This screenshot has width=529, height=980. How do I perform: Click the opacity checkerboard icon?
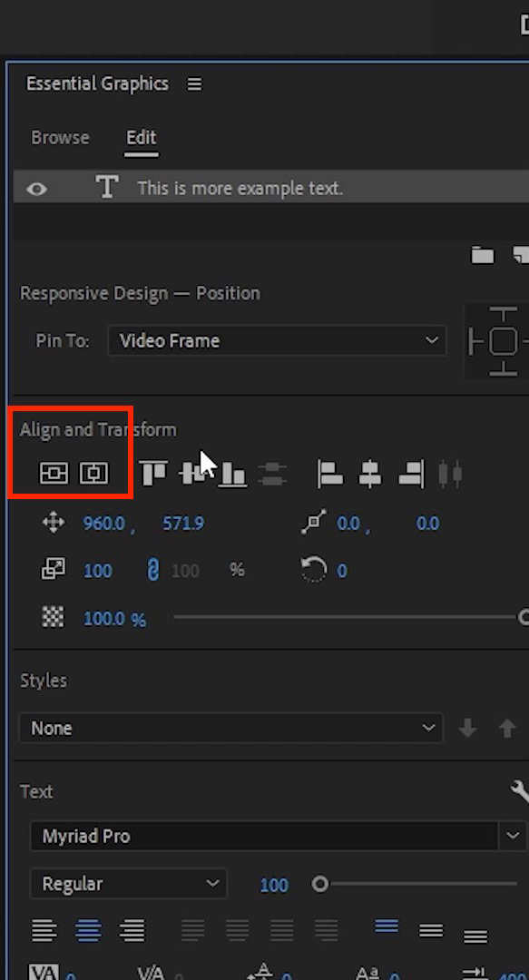(54, 618)
